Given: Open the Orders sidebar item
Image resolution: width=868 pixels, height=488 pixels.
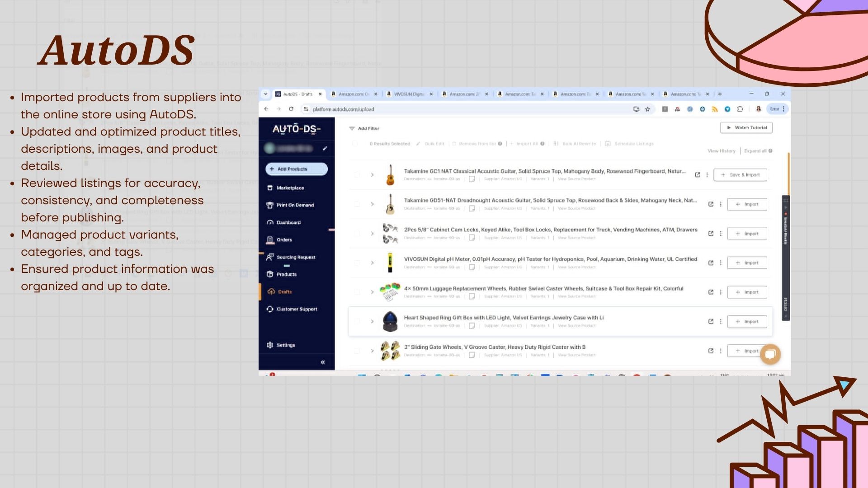Looking at the screenshot, I should 279,240.
